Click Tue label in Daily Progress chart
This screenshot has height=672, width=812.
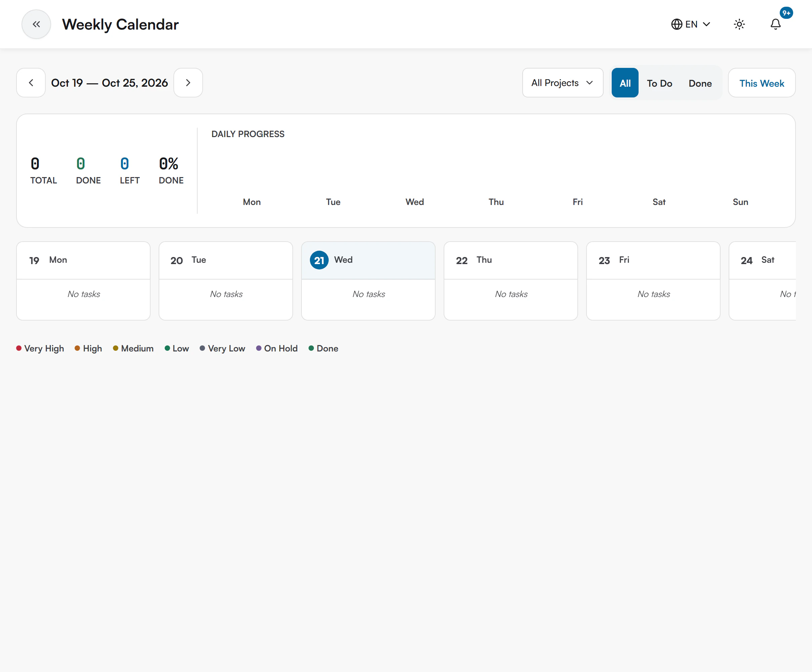[333, 202]
